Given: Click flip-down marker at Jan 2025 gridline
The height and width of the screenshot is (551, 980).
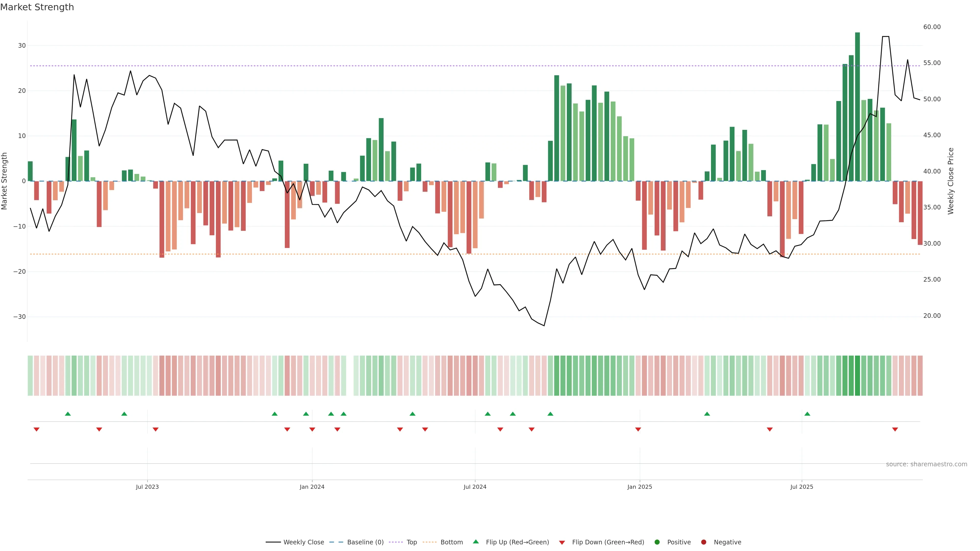Looking at the screenshot, I should click(638, 429).
